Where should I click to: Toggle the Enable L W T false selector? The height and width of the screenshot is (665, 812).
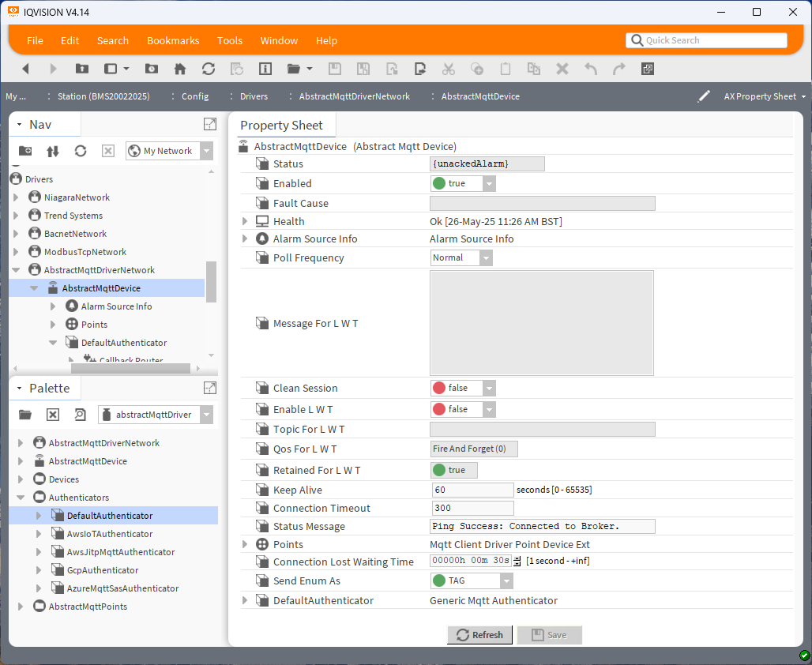[x=463, y=409]
